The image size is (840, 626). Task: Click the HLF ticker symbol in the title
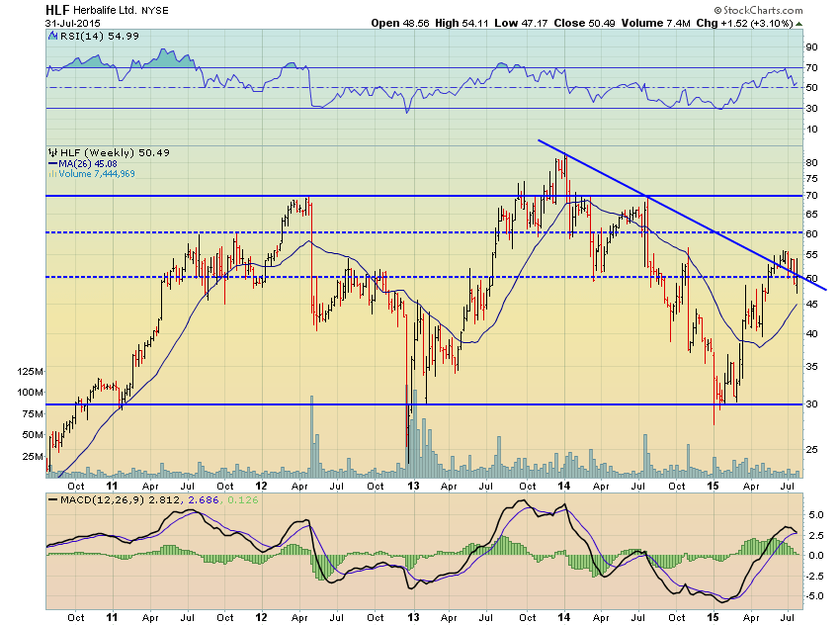[x=57, y=10]
